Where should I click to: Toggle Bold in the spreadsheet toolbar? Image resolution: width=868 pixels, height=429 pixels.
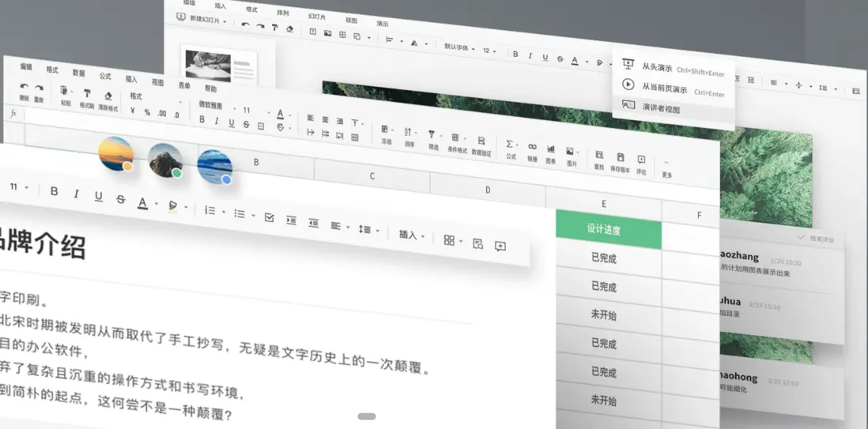click(x=202, y=119)
